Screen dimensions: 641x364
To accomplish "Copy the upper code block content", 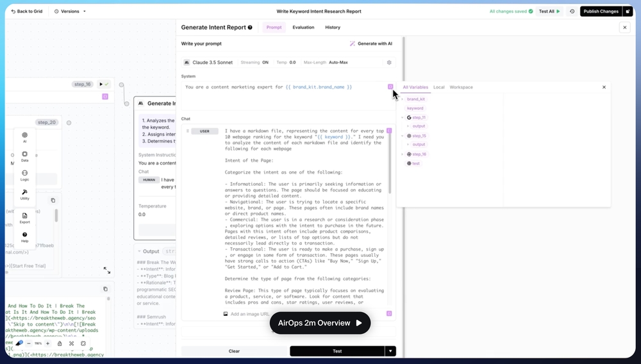I will (53, 200).
